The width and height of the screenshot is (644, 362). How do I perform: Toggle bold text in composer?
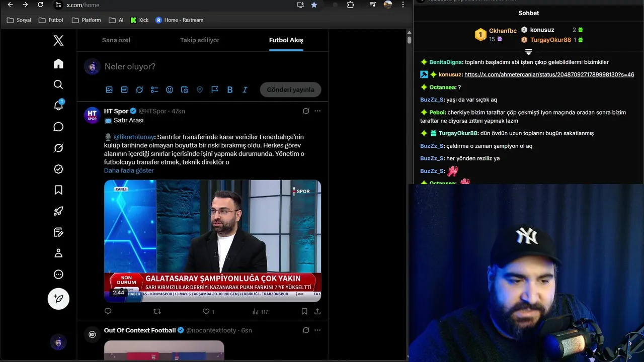pos(230,89)
